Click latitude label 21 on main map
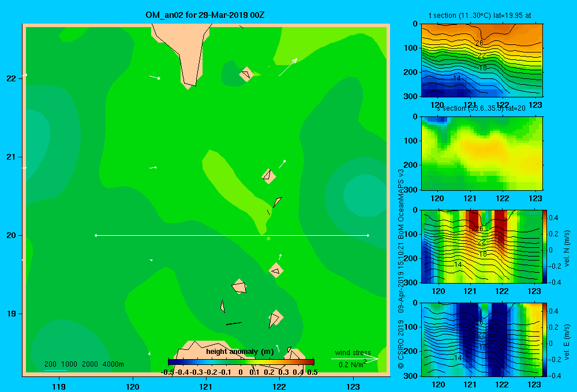The width and height of the screenshot is (577, 392). coord(11,157)
